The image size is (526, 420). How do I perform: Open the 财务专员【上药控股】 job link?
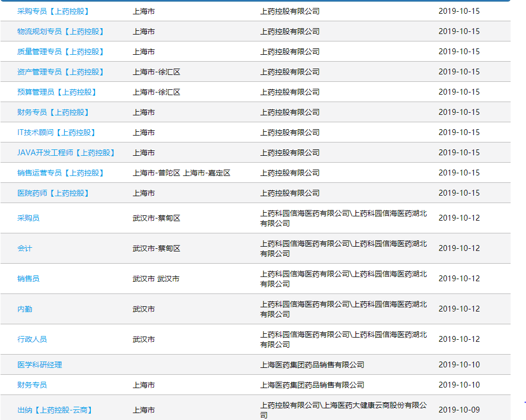tap(53, 112)
